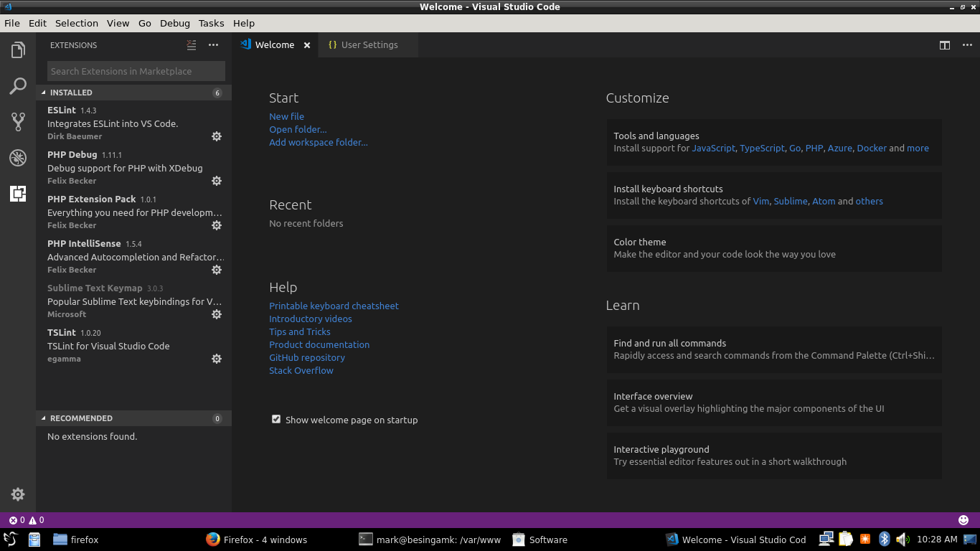Click the Open folder link under Start
Viewport: 980px width, 551px height.
click(x=298, y=129)
